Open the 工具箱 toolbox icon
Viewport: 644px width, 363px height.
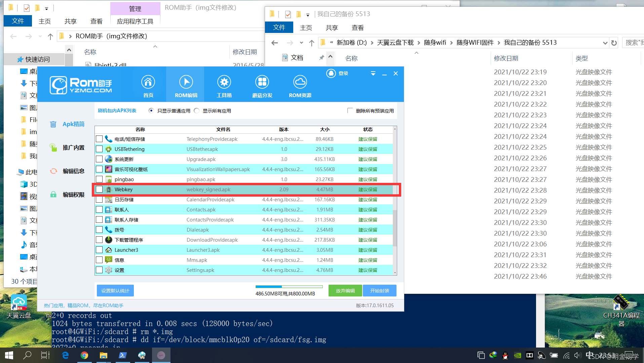click(224, 82)
